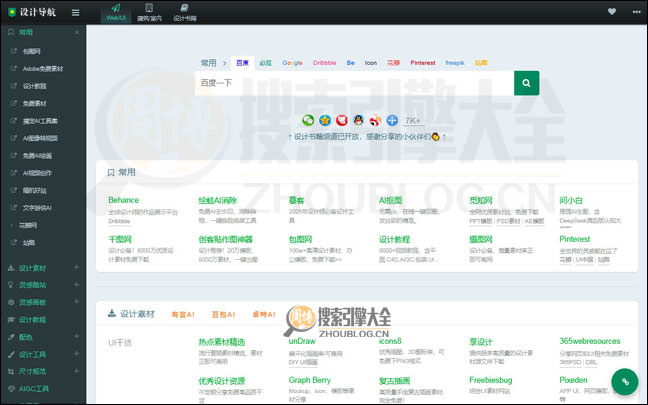Expand the 灵感画板 sidebar category plus
Screen dimensions: 648x405
pos(76,302)
